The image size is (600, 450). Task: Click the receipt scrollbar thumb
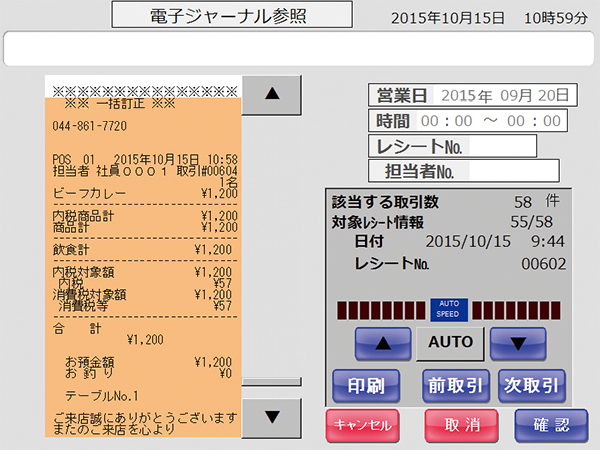click(x=272, y=382)
